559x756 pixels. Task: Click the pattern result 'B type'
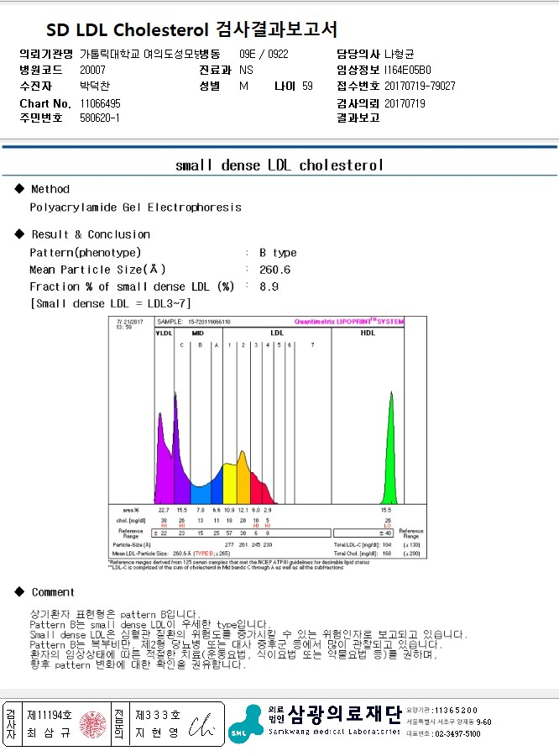(x=278, y=253)
